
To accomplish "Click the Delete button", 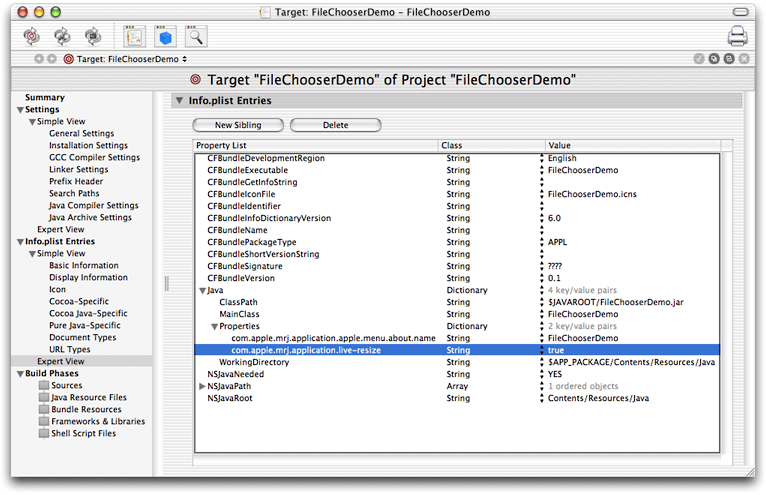I will click(336, 125).
